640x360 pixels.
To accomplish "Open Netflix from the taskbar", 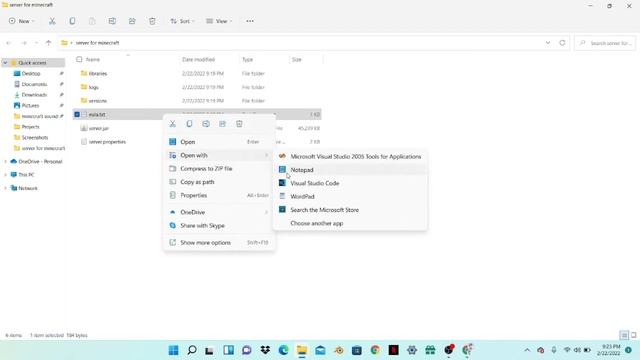I will (393, 350).
